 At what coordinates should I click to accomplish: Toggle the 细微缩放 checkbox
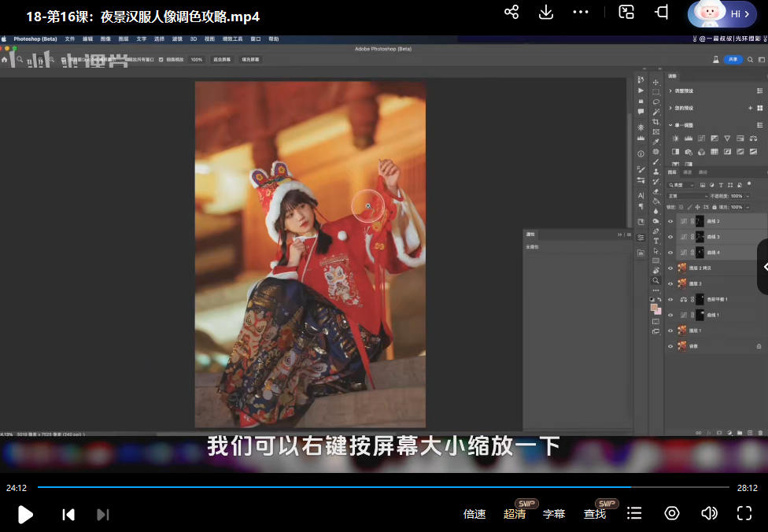(161, 59)
